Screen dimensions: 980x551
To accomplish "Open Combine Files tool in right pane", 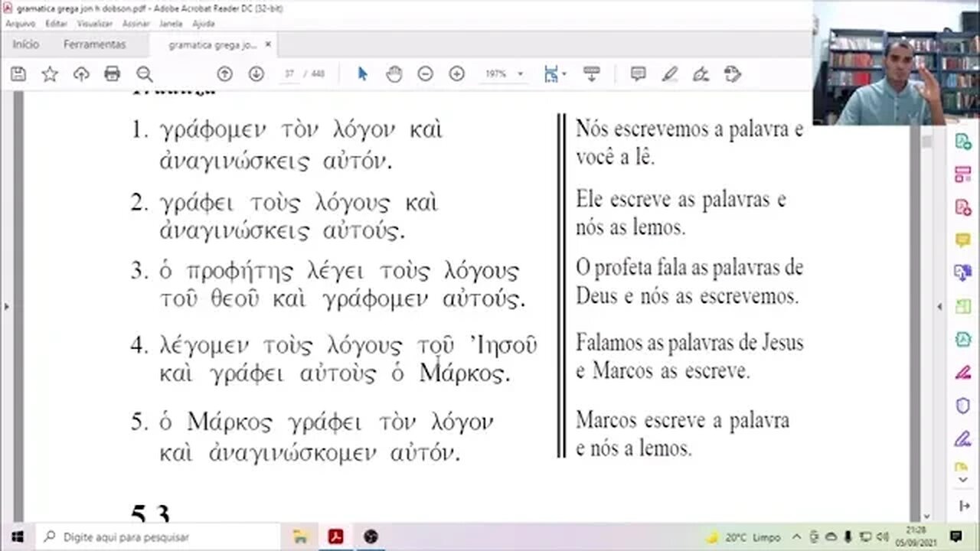I will (962, 273).
